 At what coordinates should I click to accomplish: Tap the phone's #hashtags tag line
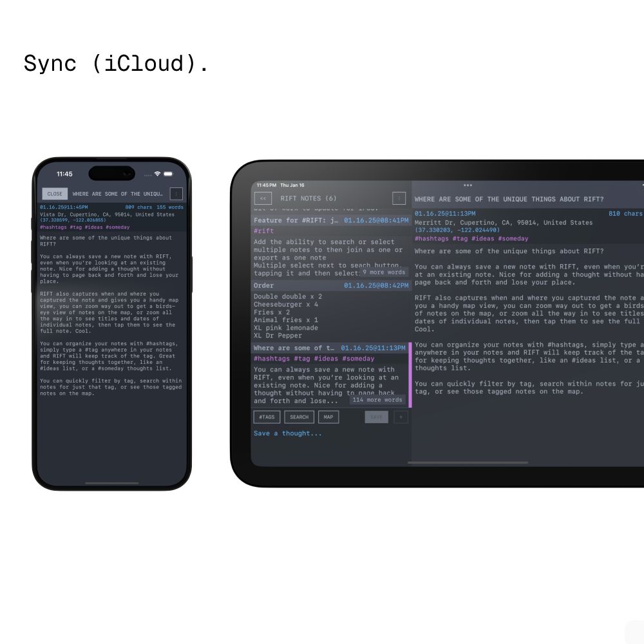coord(84,227)
